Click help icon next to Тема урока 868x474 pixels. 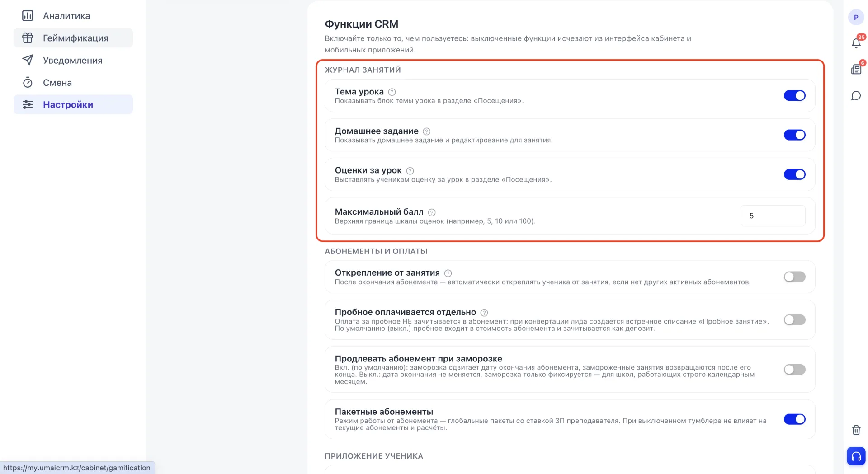coord(392,92)
